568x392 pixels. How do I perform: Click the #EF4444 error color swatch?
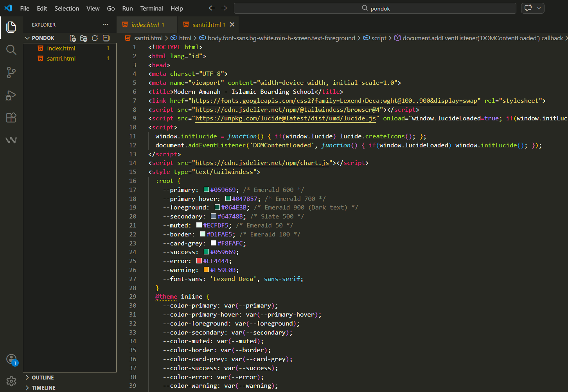(x=199, y=261)
